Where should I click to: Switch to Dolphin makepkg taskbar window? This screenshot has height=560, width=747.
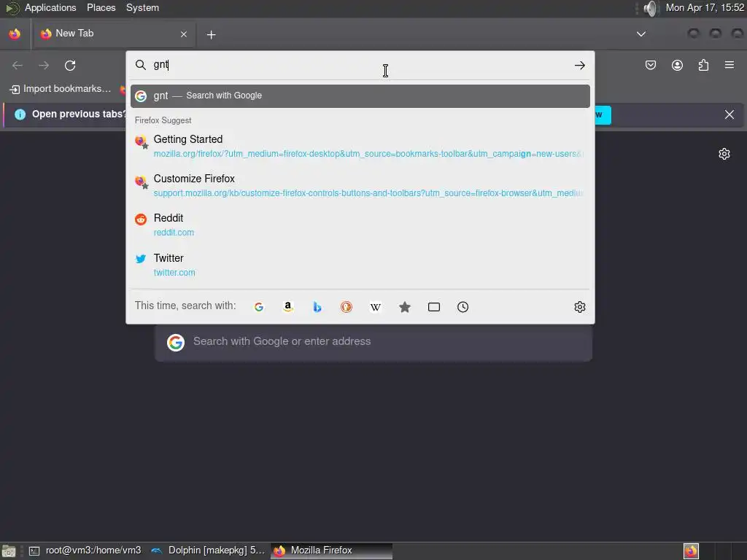pyautogui.click(x=208, y=551)
